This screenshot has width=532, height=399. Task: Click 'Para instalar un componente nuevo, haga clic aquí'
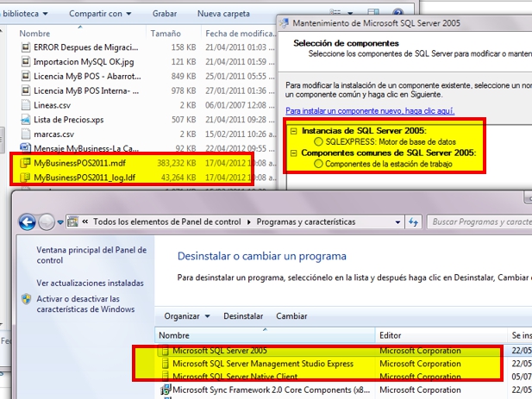point(370,111)
